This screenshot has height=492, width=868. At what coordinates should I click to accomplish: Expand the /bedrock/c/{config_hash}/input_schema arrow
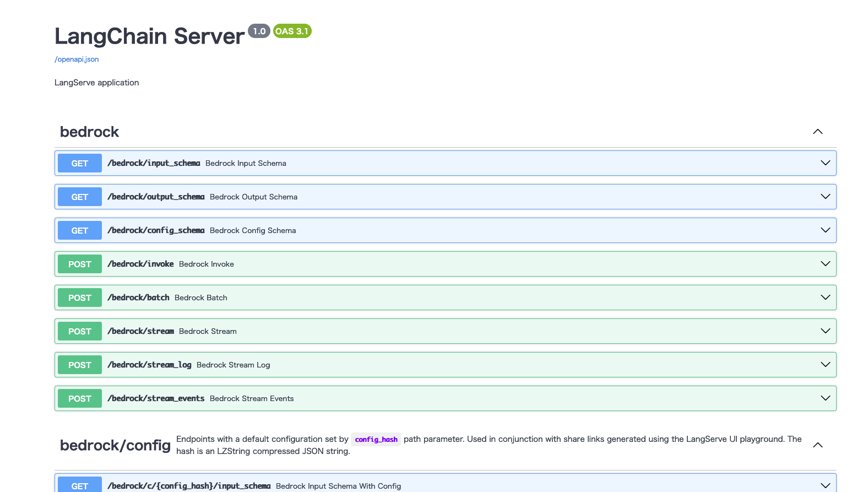tap(826, 485)
